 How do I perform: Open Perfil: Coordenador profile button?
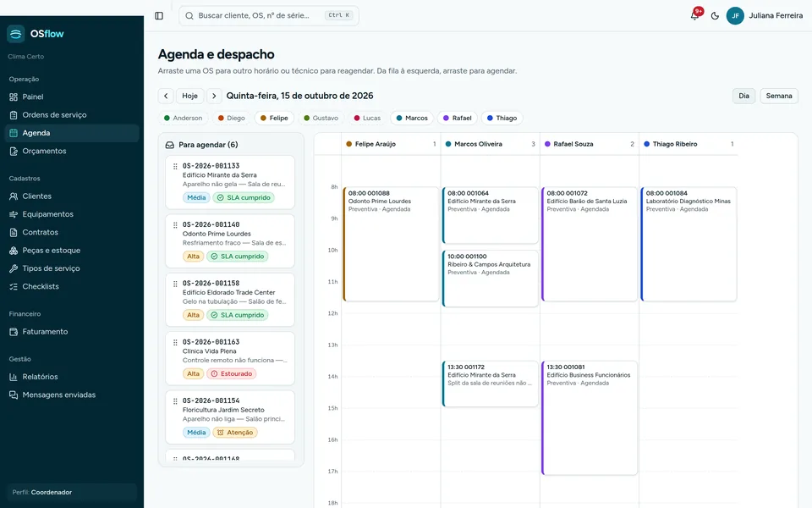(x=72, y=493)
